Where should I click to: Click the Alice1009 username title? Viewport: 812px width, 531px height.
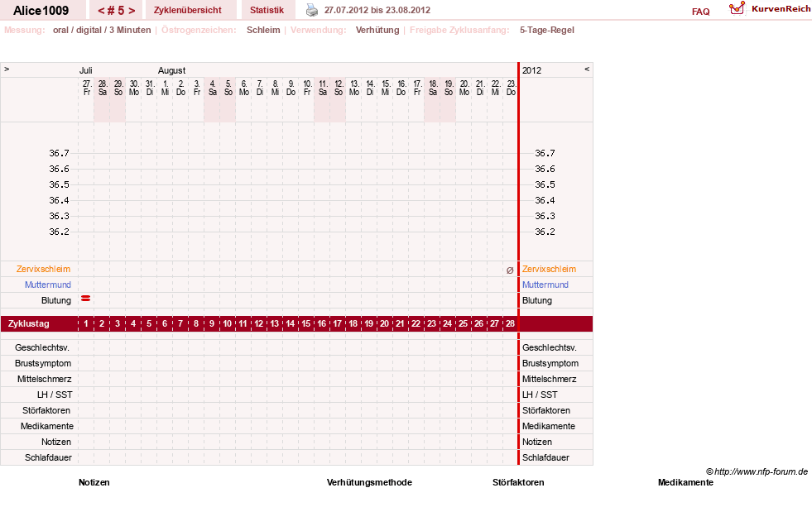tap(41, 11)
